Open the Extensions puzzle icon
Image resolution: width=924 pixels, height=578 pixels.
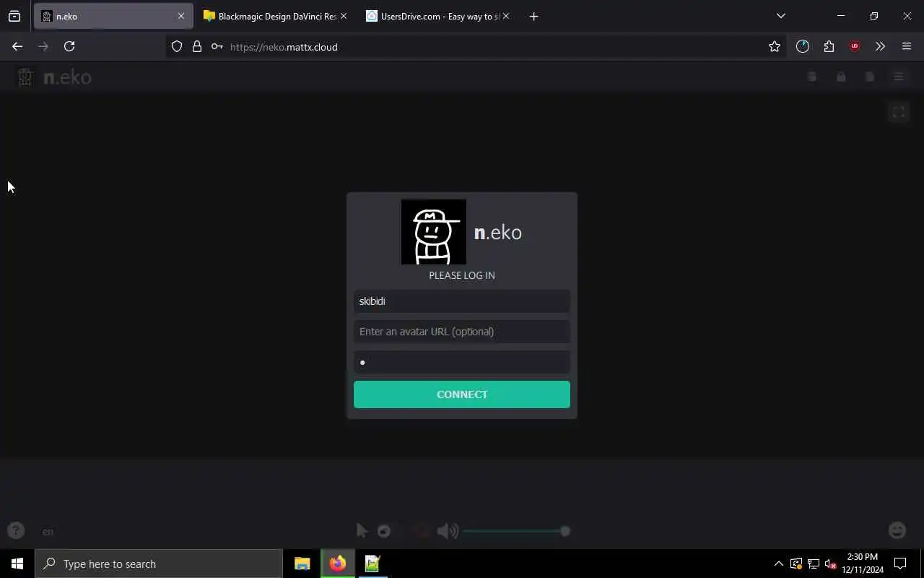tap(829, 46)
